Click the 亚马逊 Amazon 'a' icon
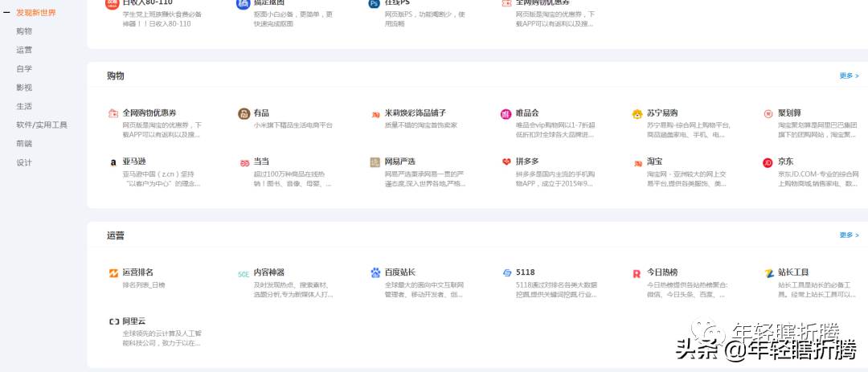 pos(113,163)
